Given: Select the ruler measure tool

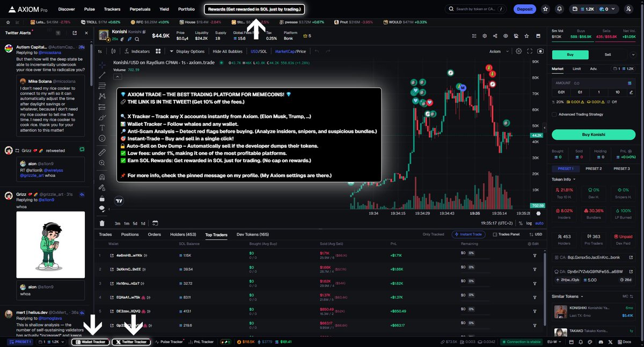Looking at the screenshot, I should [x=102, y=152].
